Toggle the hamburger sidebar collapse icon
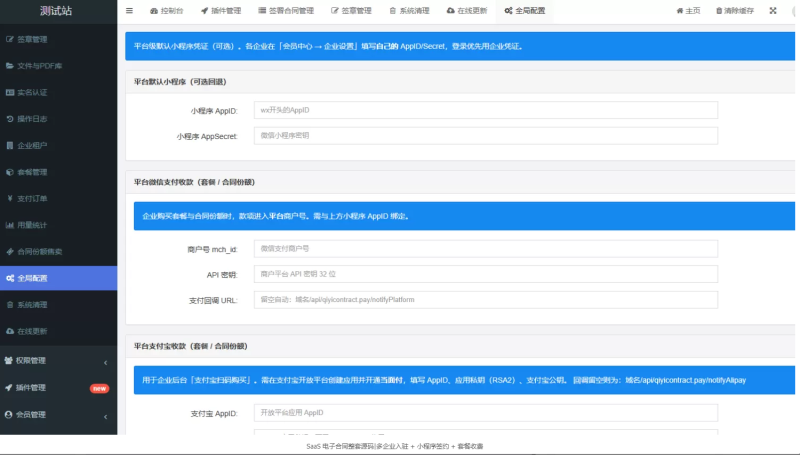This screenshot has height=455, width=800. [129, 11]
